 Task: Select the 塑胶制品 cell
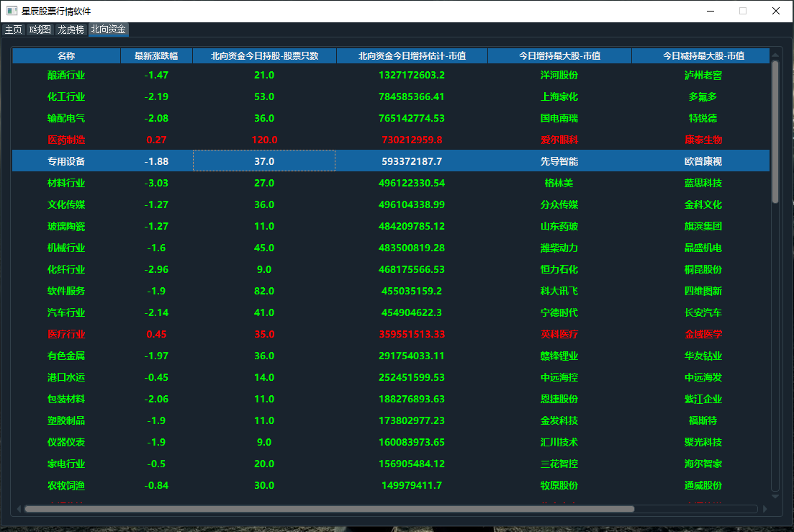pyautogui.click(x=66, y=420)
